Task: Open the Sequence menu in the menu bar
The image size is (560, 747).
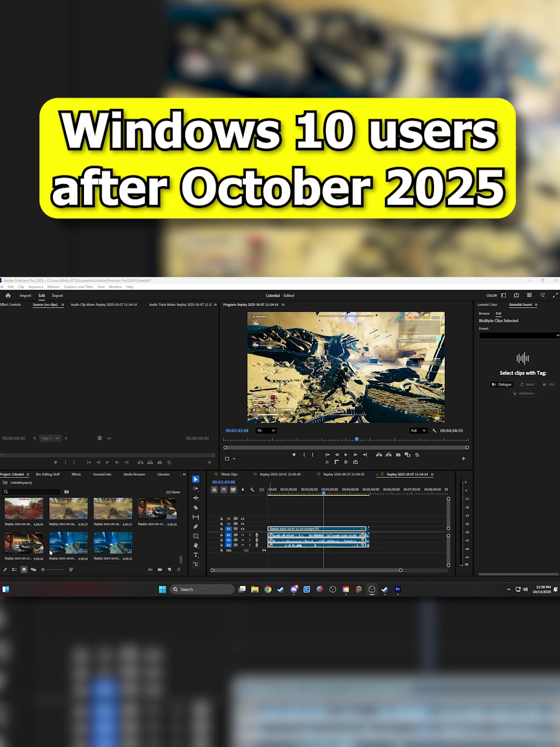Action: 35,286
